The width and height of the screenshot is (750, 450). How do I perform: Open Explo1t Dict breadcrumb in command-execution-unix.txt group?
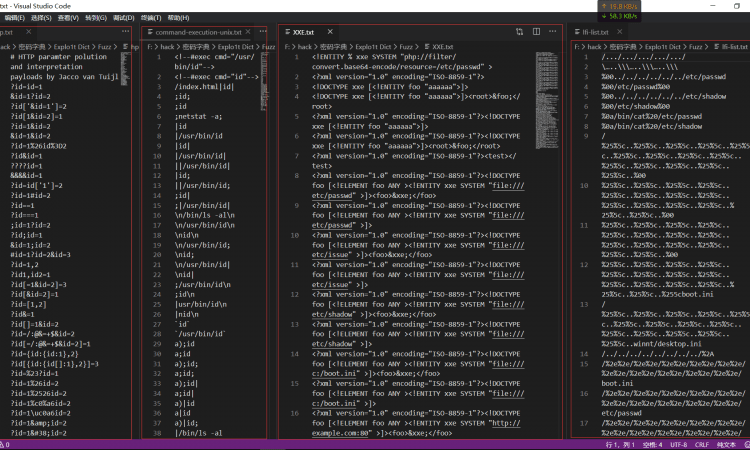click(x=236, y=47)
